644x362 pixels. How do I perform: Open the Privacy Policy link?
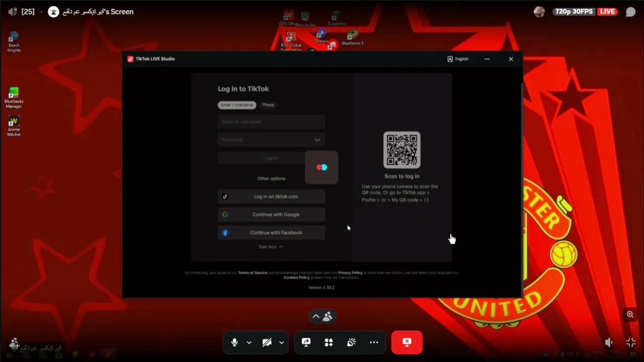(x=350, y=273)
